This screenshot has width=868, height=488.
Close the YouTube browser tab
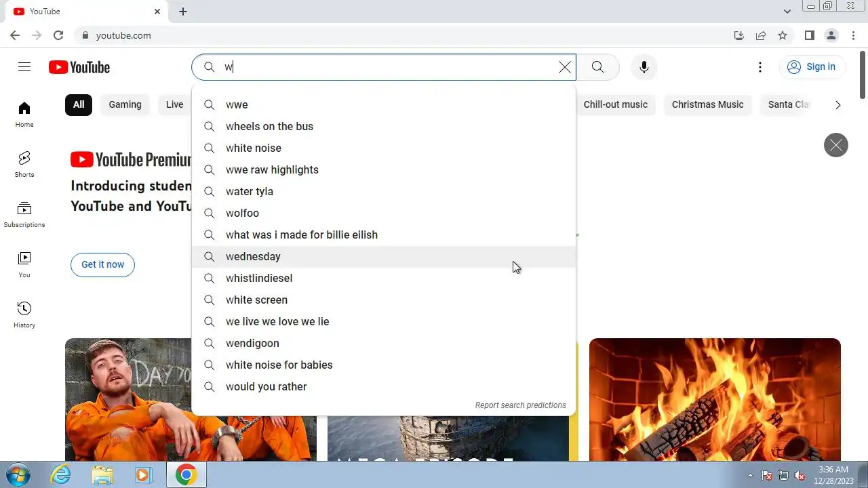[x=157, y=12]
